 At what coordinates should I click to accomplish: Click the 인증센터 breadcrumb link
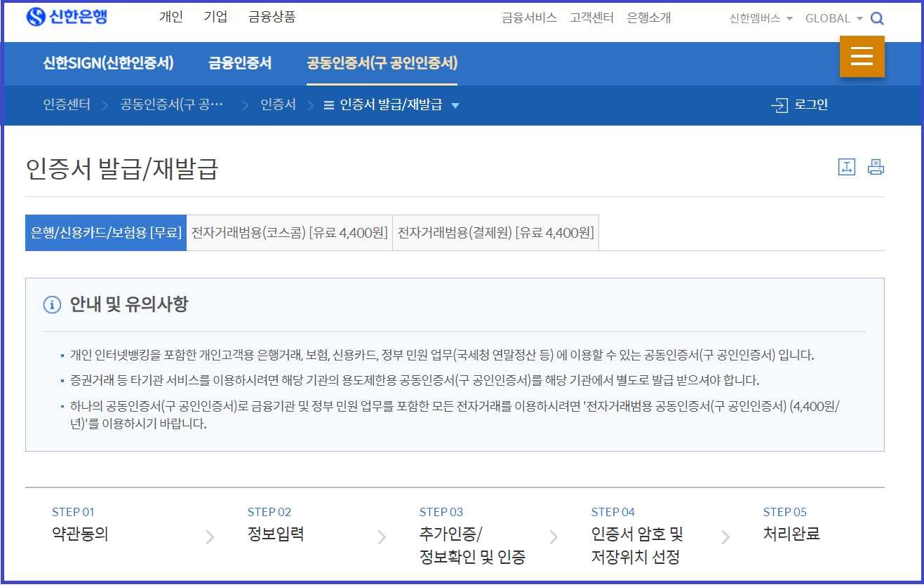coord(67,105)
